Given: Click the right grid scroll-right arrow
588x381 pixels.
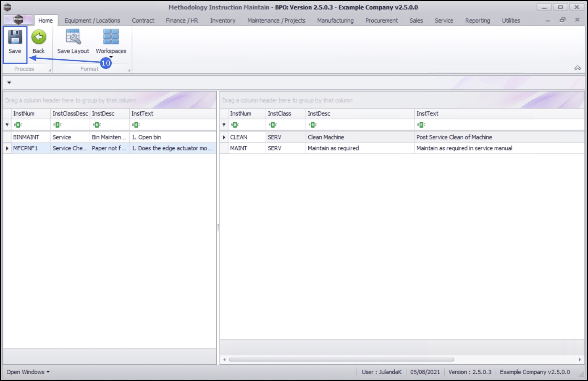Looking at the screenshot, I should (x=580, y=360).
